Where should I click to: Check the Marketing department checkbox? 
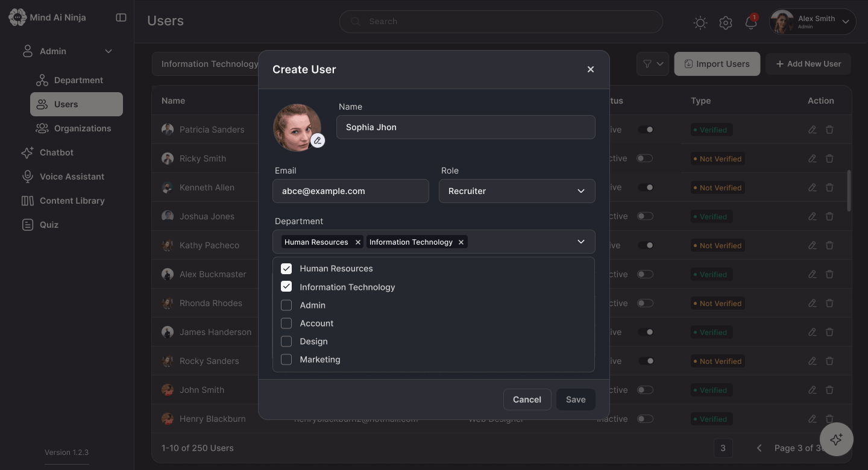tap(286, 360)
